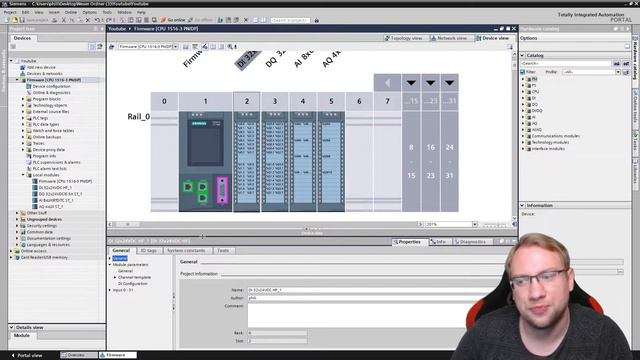Expand Online access in project tree

click(11, 251)
